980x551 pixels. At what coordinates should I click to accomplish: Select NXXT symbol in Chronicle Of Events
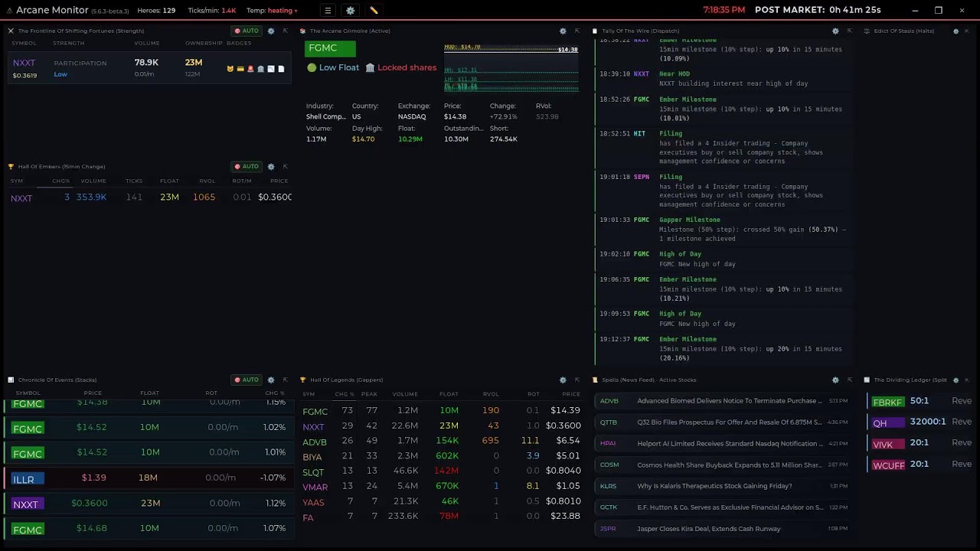28,504
